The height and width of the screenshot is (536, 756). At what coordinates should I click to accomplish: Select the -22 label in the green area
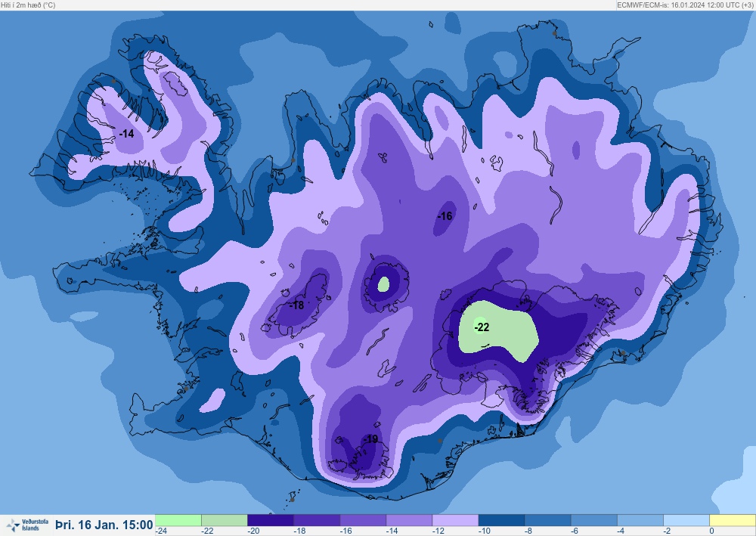click(482, 328)
